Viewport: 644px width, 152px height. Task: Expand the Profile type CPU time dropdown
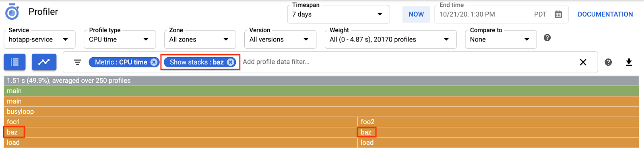pos(120,40)
